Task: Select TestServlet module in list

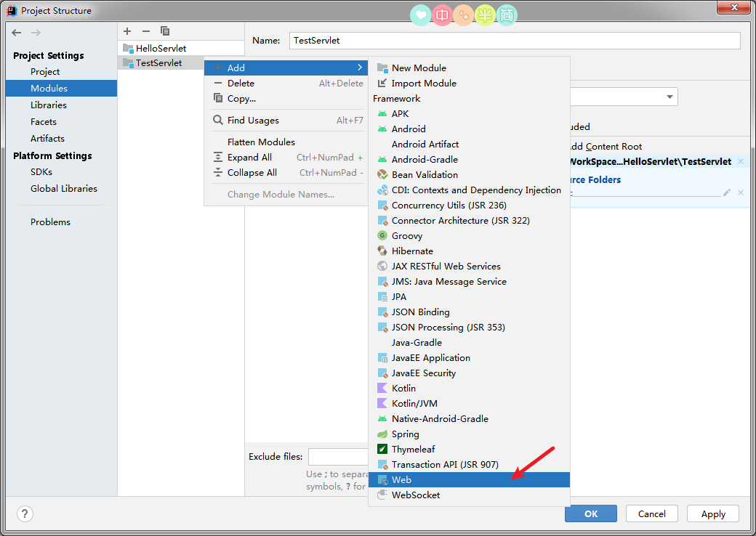Action: [161, 62]
